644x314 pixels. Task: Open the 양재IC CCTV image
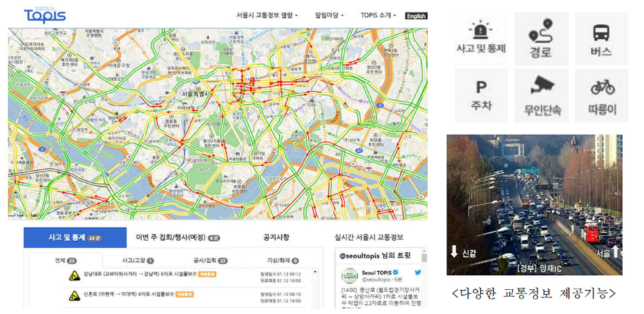(x=534, y=204)
